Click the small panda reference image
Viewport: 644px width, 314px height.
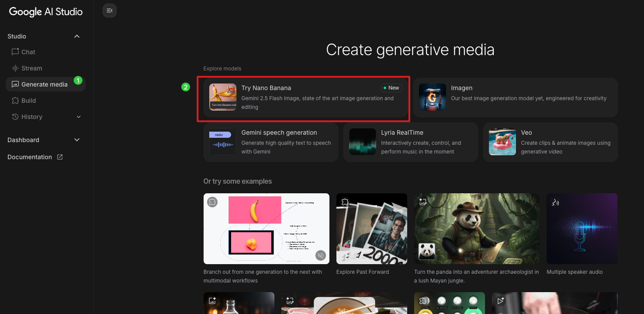[426, 251]
